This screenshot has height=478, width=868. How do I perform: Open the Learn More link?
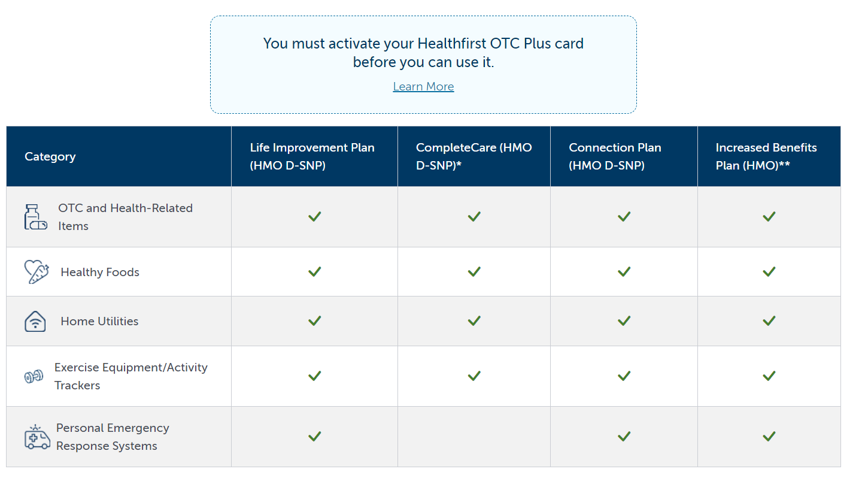pyautogui.click(x=423, y=86)
